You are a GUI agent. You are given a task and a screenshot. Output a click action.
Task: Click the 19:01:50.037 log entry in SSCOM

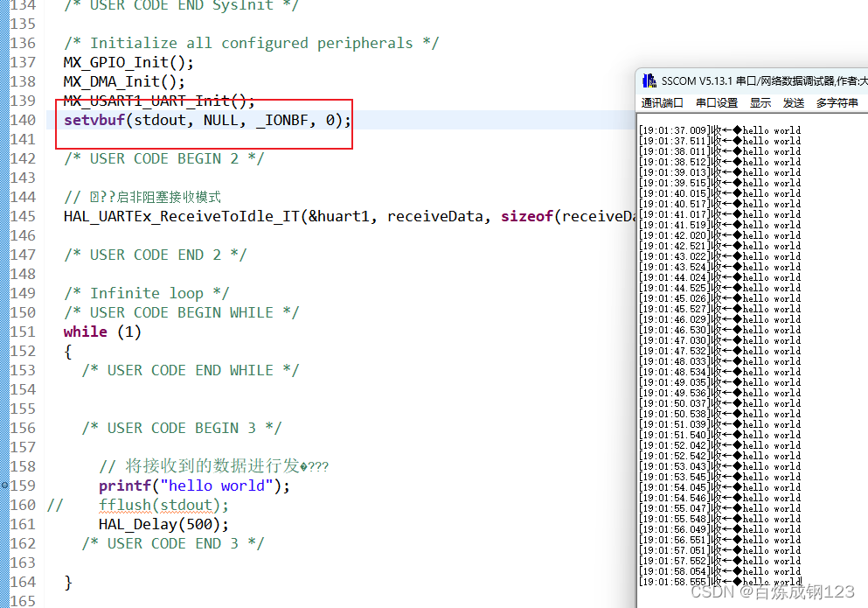coord(719,403)
